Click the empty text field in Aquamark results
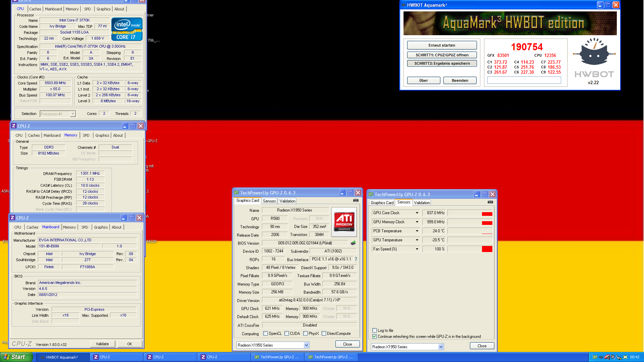The width and height of the screenshot is (644, 362). (x=524, y=80)
